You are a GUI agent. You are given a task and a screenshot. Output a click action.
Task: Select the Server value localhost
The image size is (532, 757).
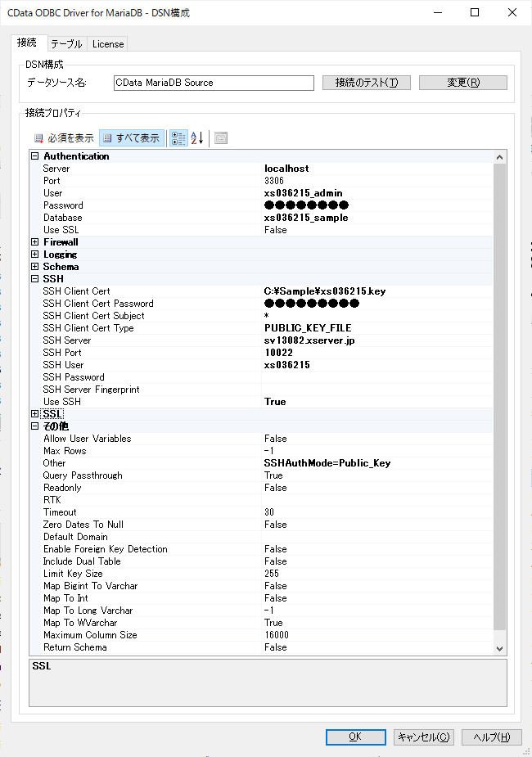point(286,169)
